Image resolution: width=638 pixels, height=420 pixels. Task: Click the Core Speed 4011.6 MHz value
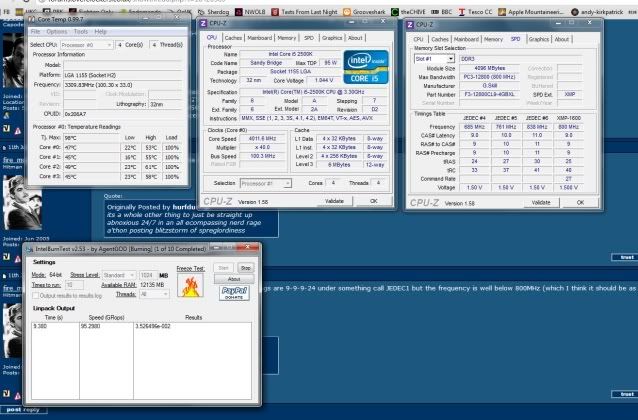click(x=262, y=139)
